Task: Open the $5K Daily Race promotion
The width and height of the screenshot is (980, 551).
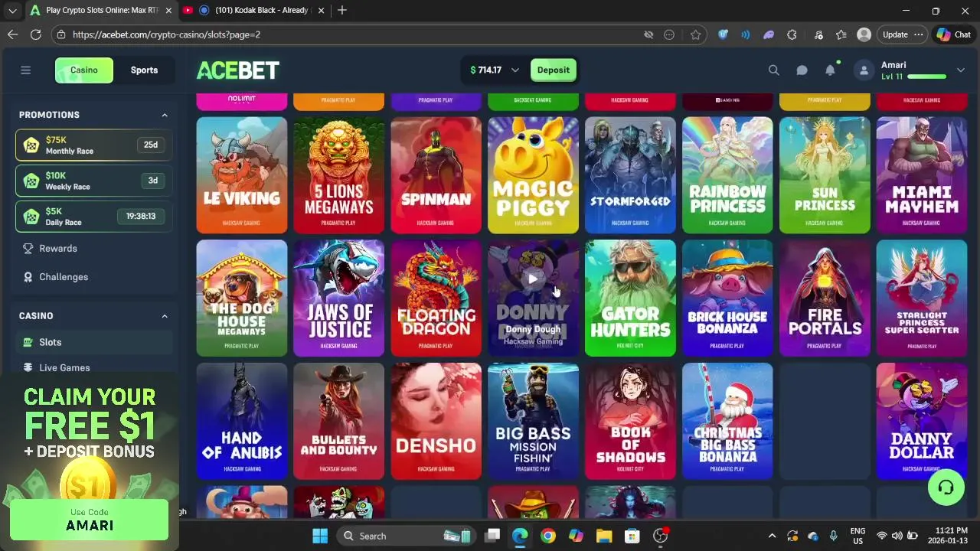Action: (x=93, y=217)
